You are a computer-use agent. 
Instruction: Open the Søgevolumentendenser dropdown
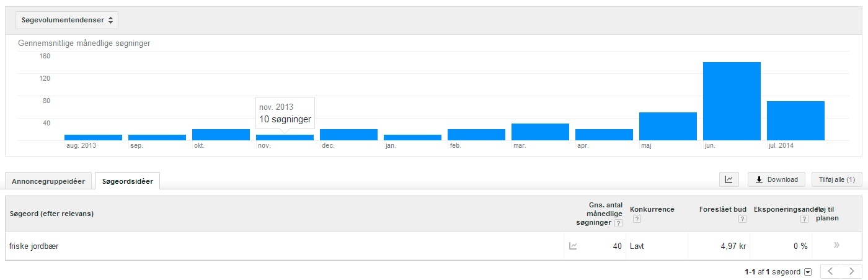(x=67, y=20)
